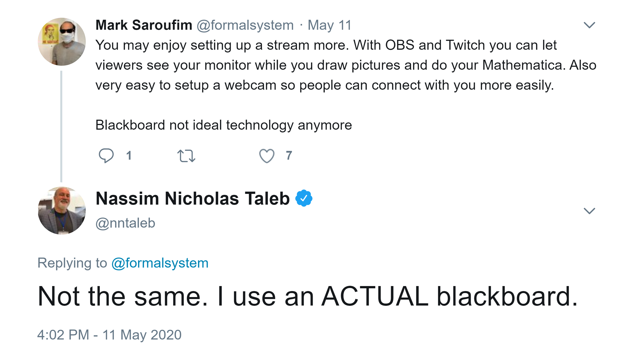
Task: Click the Mark Saroufim display name
Action: pyautogui.click(x=144, y=25)
